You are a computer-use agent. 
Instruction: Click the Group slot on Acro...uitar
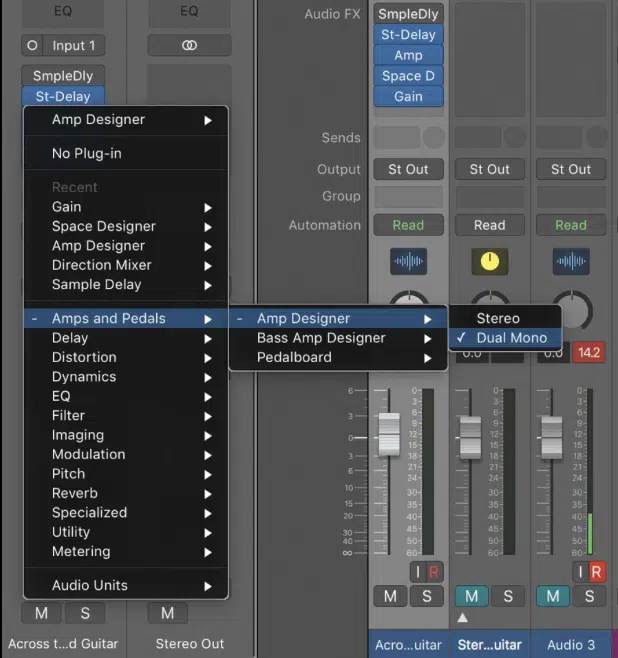[x=408, y=196]
